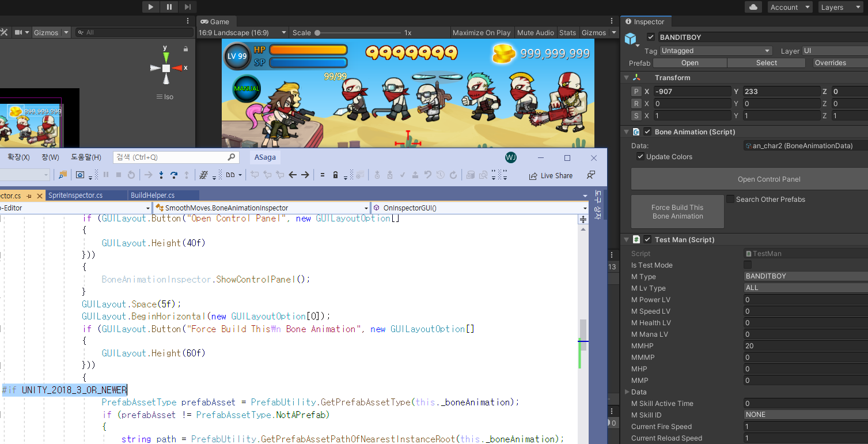
Task: Open the Layer dropdown showing UI
Action: (x=835, y=51)
